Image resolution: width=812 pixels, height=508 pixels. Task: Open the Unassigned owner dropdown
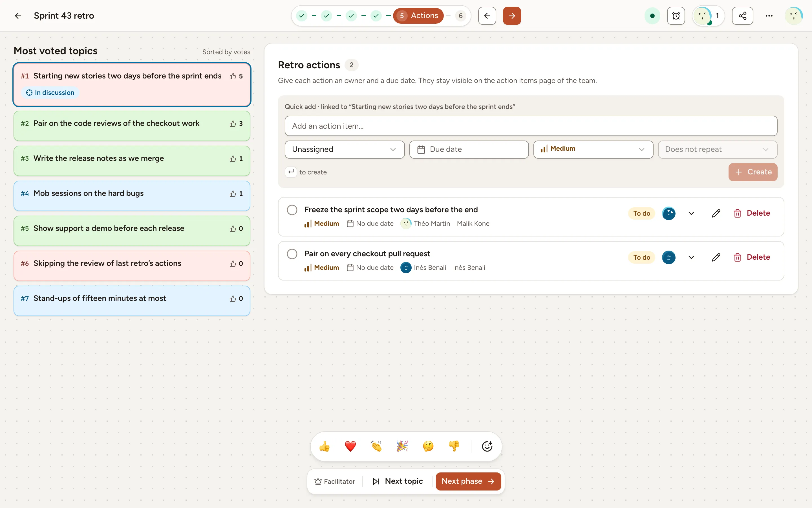[345, 150]
